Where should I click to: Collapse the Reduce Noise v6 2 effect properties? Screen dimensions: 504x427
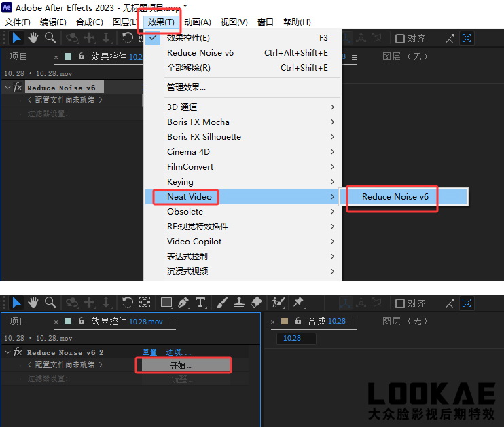(x=7, y=352)
